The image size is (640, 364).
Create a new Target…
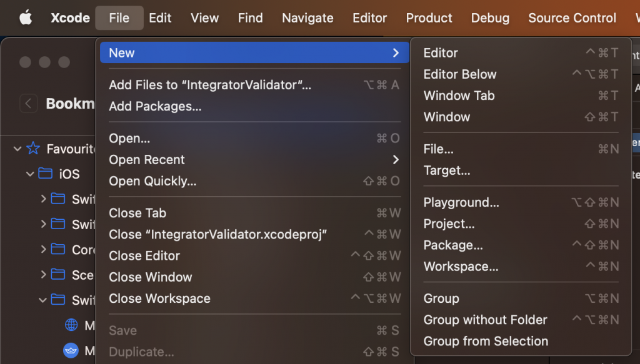click(x=521, y=170)
